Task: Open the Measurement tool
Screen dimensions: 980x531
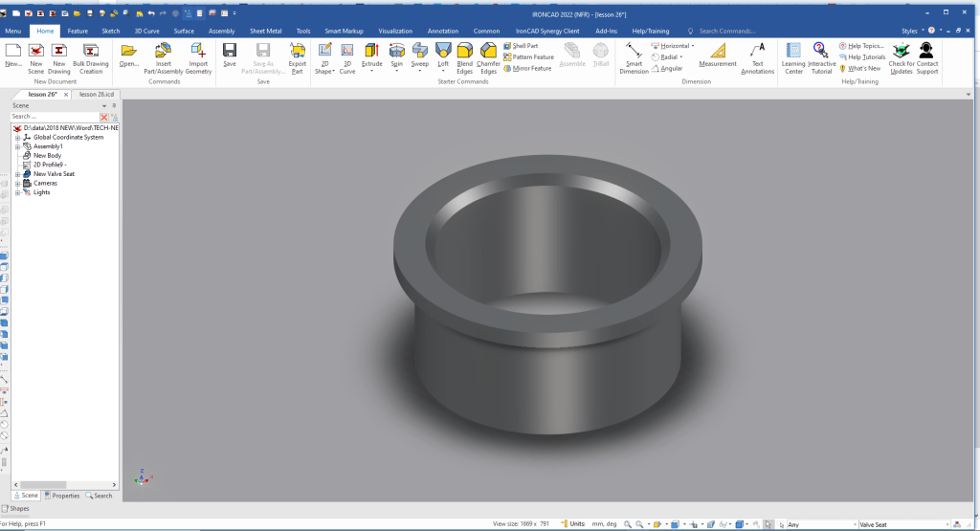Action: [x=718, y=56]
